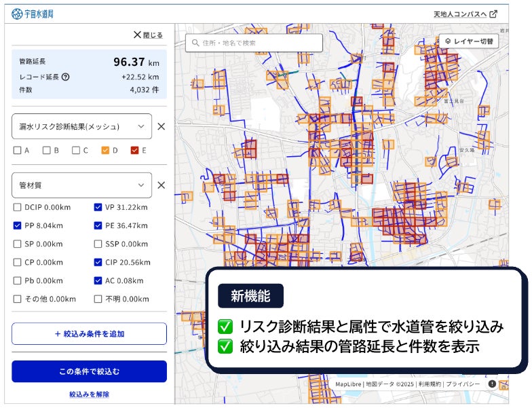Uncheck the CIP 20.56km checkbox
This screenshot has width=532, height=408.
point(98,262)
